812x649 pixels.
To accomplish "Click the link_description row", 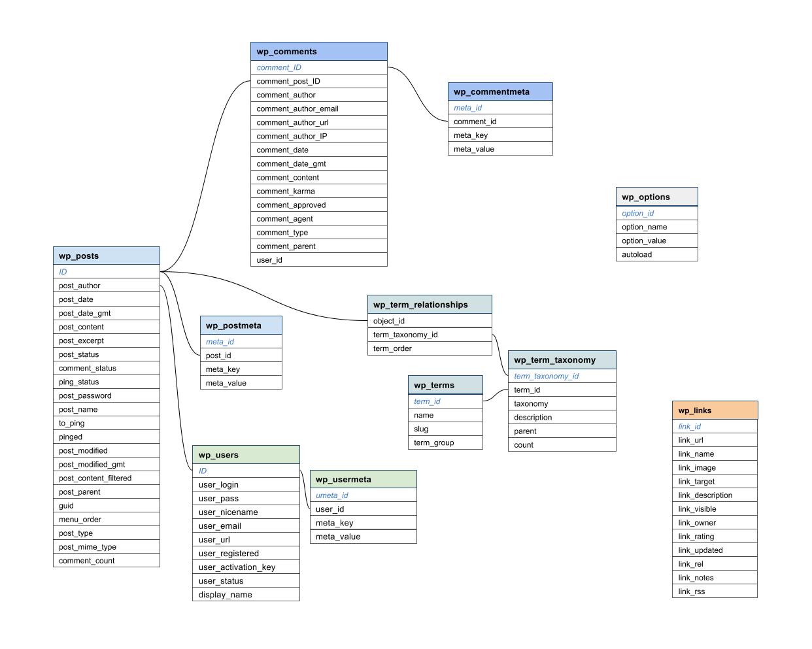I will (715, 495).
